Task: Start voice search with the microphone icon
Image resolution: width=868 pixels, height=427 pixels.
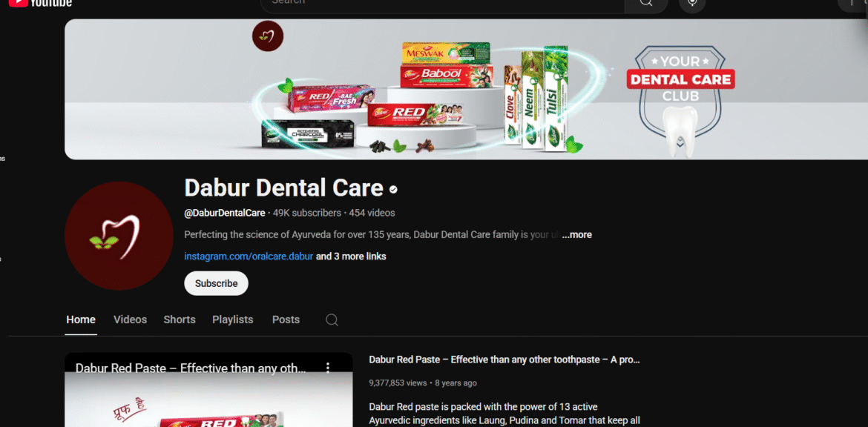Action: tap(692, 4)
